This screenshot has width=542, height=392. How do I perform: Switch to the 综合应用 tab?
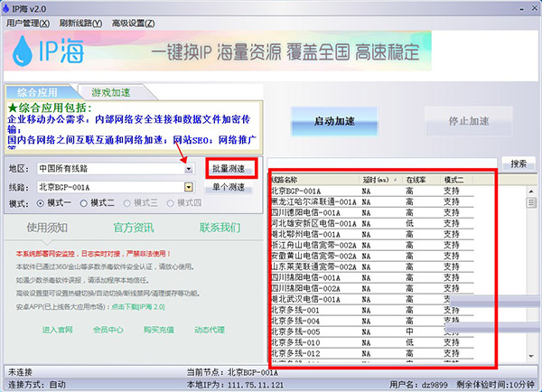37,92
